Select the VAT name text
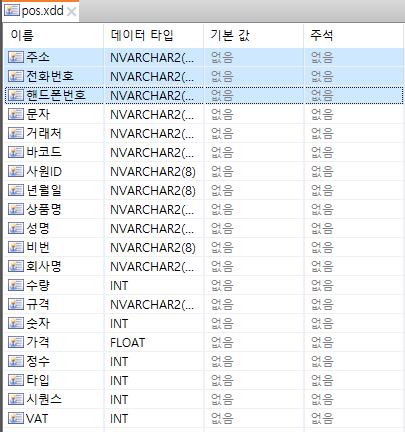The height and width of the screenshot is (432, 405). coord(37,418)
